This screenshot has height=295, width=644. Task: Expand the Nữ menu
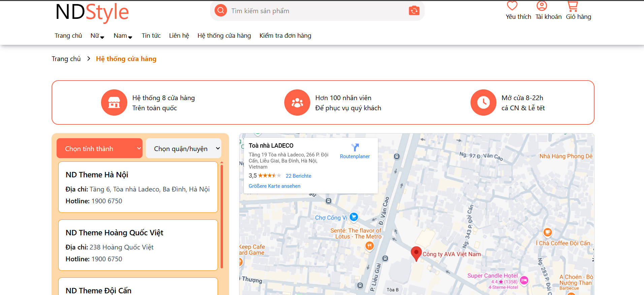[97, 36]
